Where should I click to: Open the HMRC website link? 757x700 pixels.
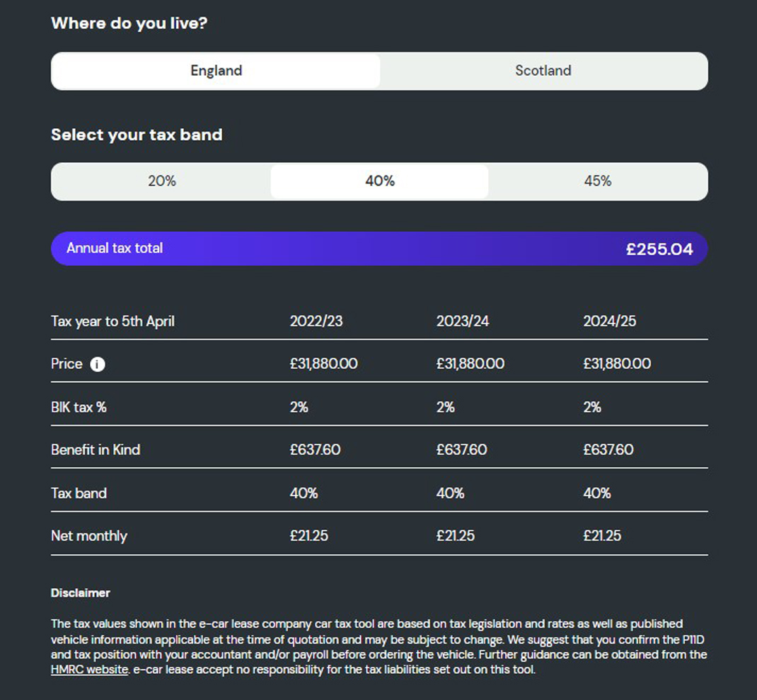tap(89, 670)
